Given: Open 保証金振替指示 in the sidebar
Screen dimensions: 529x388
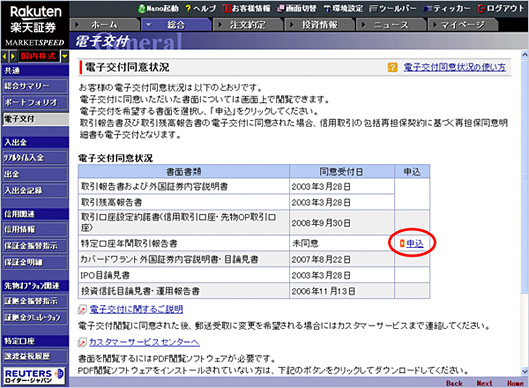Looking at the screenshot, I should (x=35, y=246).
